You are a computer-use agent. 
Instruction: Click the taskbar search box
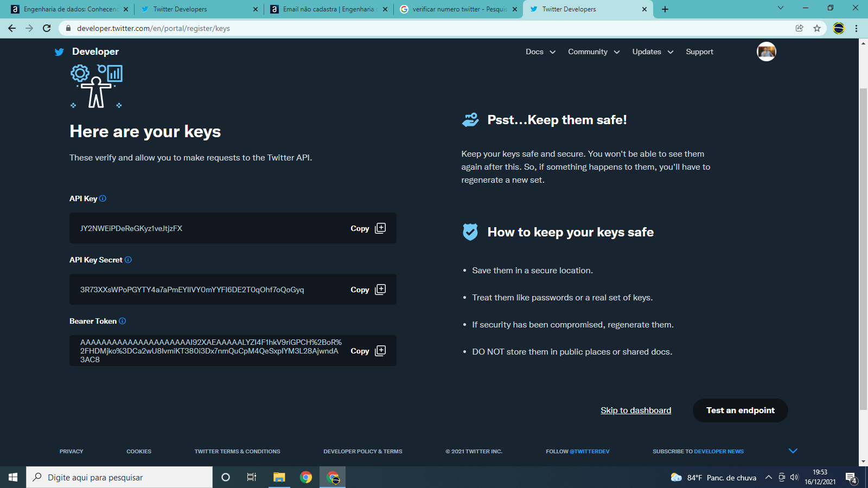click(x=119, y=477)
